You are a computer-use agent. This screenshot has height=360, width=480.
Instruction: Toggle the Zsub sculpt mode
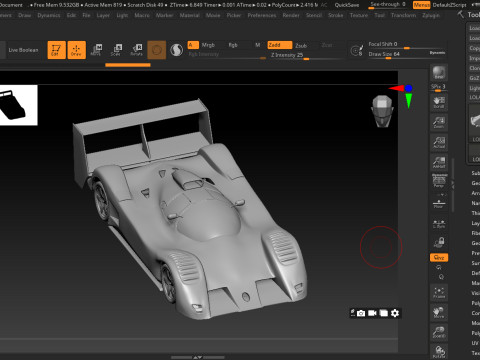pos(301,45)
